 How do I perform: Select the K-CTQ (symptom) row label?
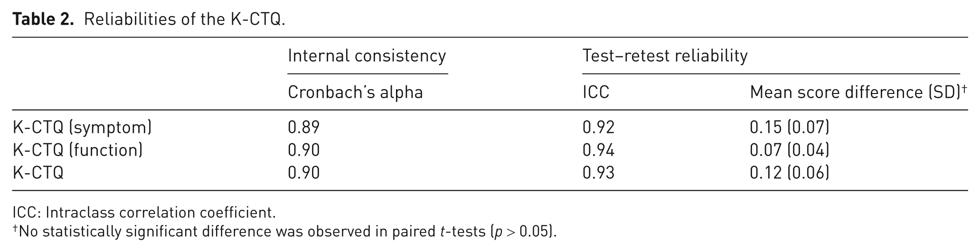[82, 127]
